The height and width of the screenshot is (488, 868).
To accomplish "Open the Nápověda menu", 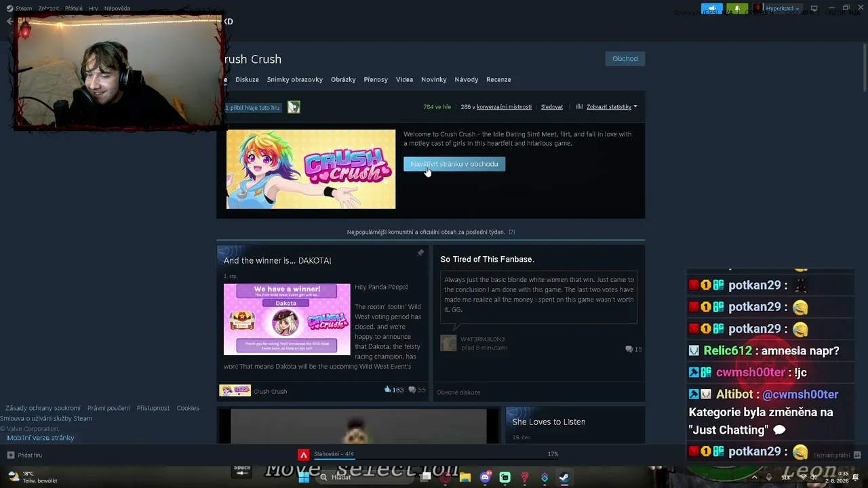I will tap(117, 9).
